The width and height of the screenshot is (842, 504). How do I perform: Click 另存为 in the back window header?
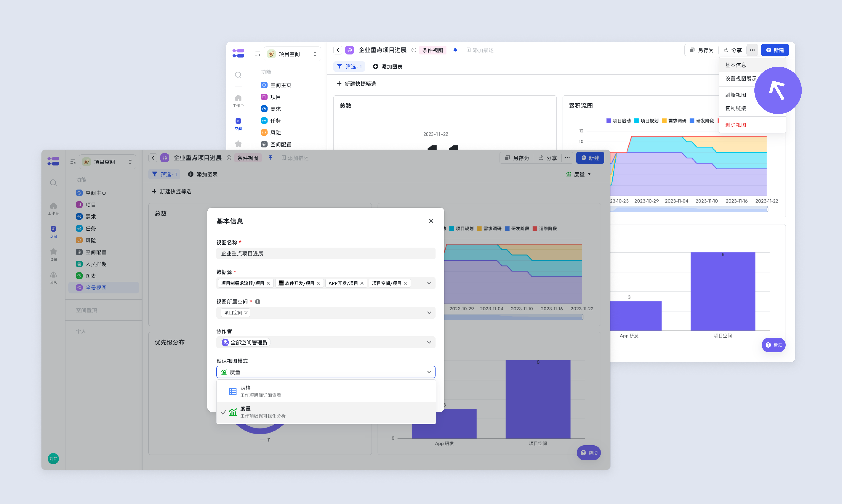(702, 50)
